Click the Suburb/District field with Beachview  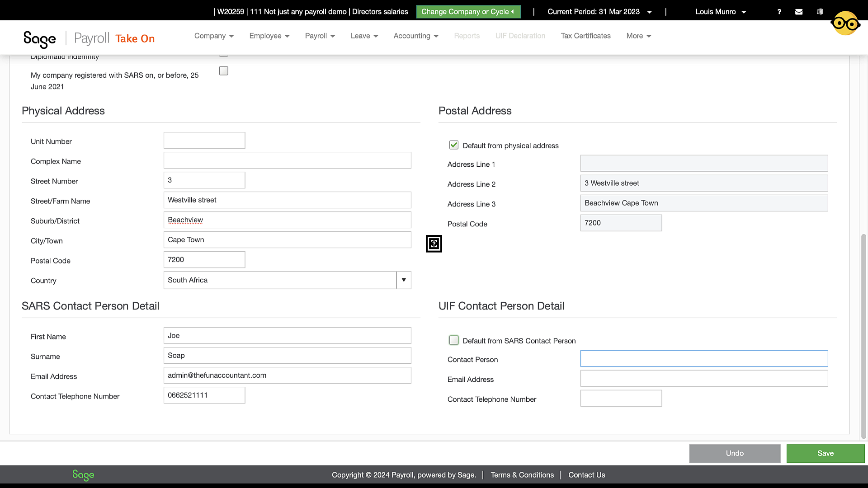[288, 220]
